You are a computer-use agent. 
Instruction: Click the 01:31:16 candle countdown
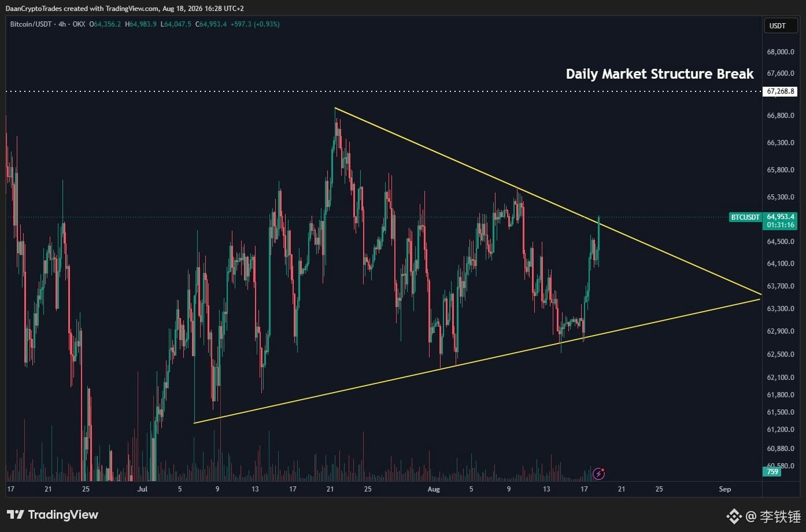coord(781,225)
